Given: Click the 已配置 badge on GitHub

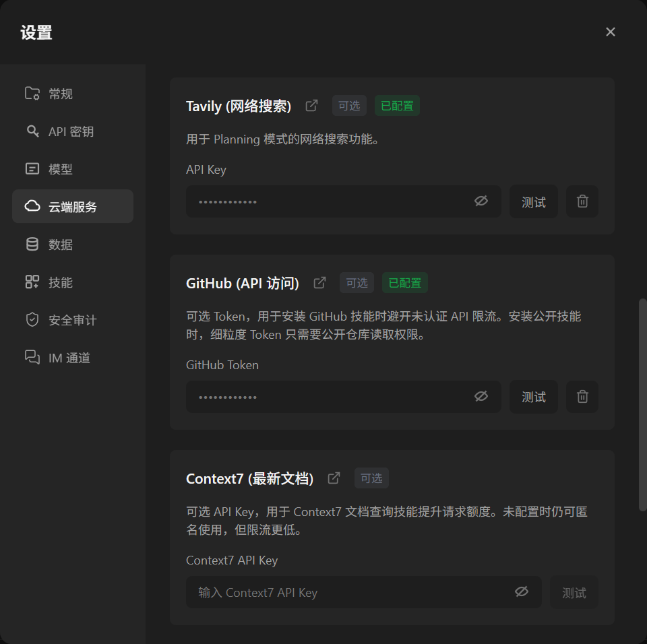Looking at the screenshot, I should [x=405, y=283].
